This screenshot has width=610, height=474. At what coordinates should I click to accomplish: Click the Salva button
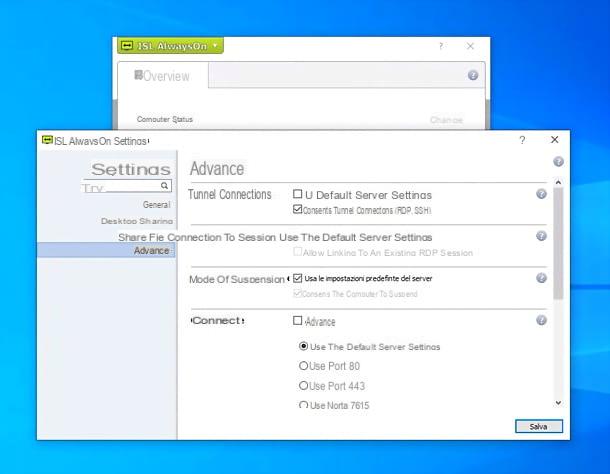pos(539,427)
